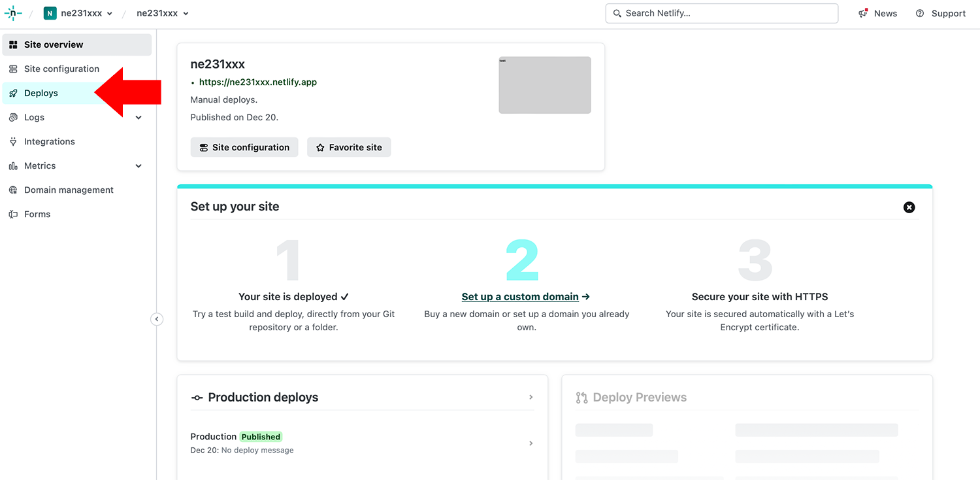Screen dimensions: 980x480
Task: Click the ne231xxx site name heading
Action: 218,64
